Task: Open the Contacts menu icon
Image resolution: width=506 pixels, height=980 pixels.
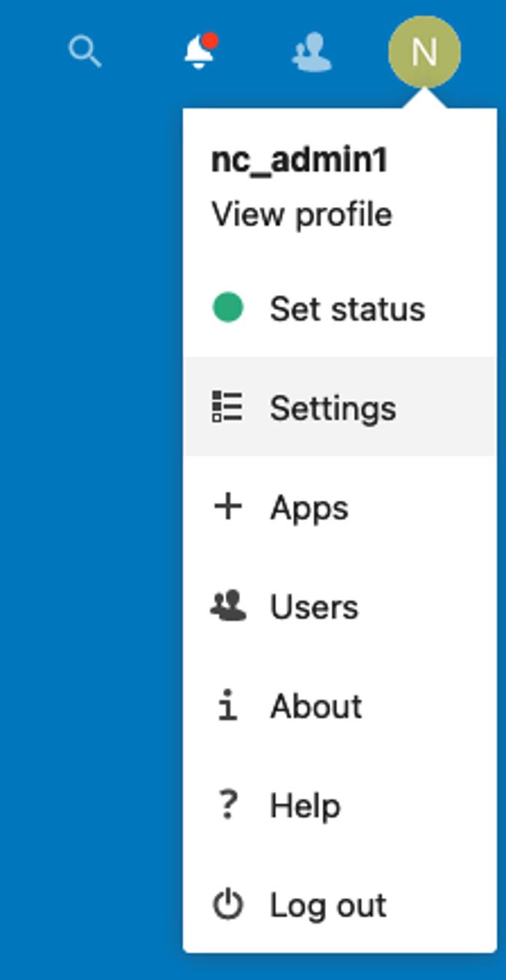Action: click(312, 51)
